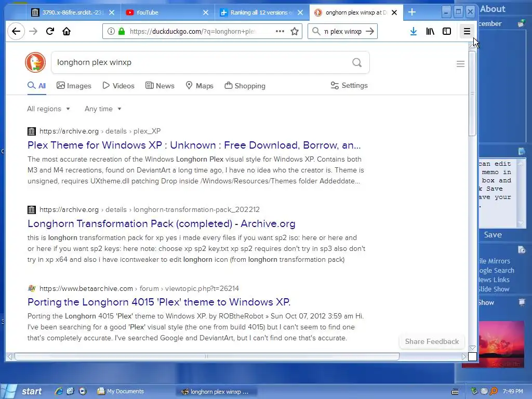Viewport: 532px width, 399px height.
Task: Submit browser search box with arrow
Action: (370, 31)
